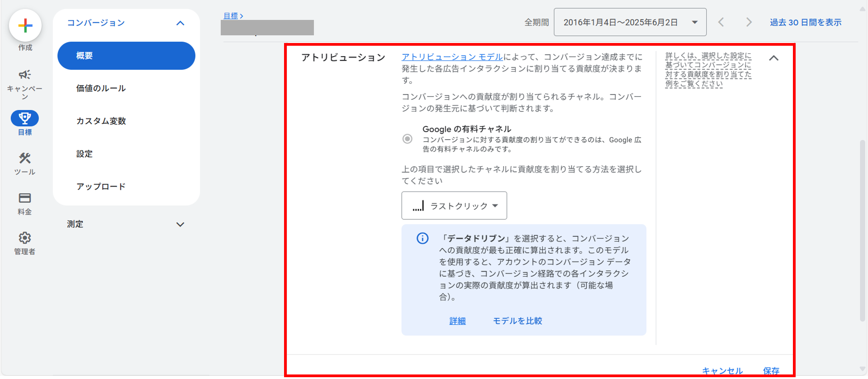Click the info icon in データドリブン notice
This screenshot has height=379, width=868.
[422, 238]
